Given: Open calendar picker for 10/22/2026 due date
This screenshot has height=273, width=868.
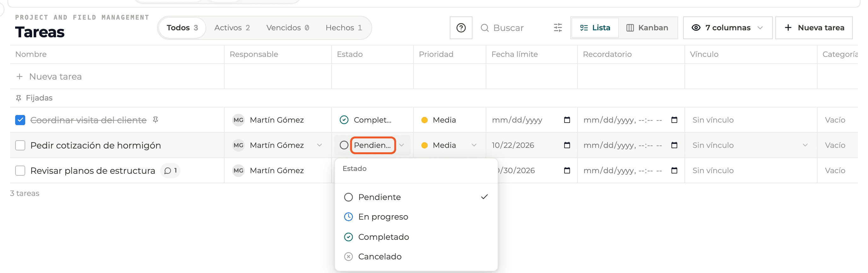Looking at the screenshot, I should click(x=567, y=145).
